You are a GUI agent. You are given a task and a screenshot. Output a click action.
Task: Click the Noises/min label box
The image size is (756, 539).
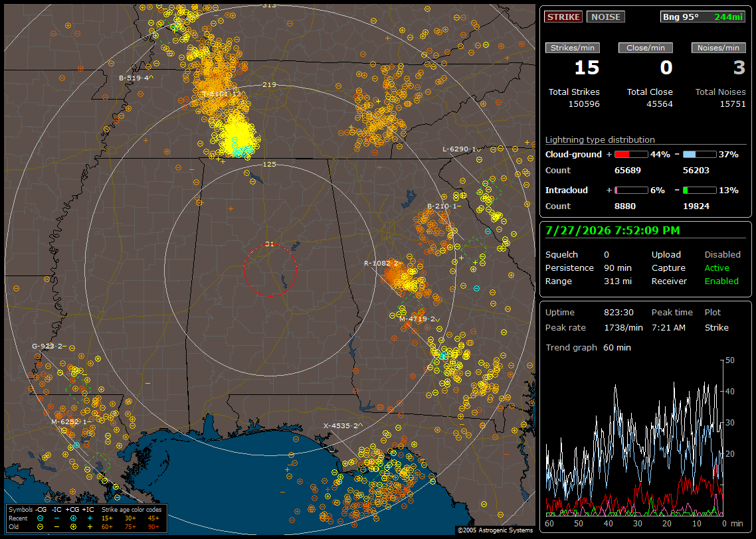pyautogui.click(x=718, y=48)
